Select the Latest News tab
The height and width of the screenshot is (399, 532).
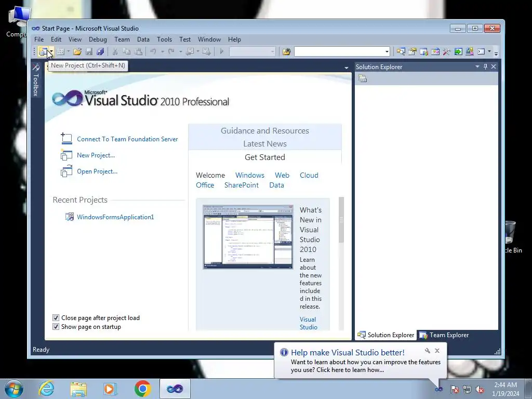pyautogui.click(x=265, y=144)
